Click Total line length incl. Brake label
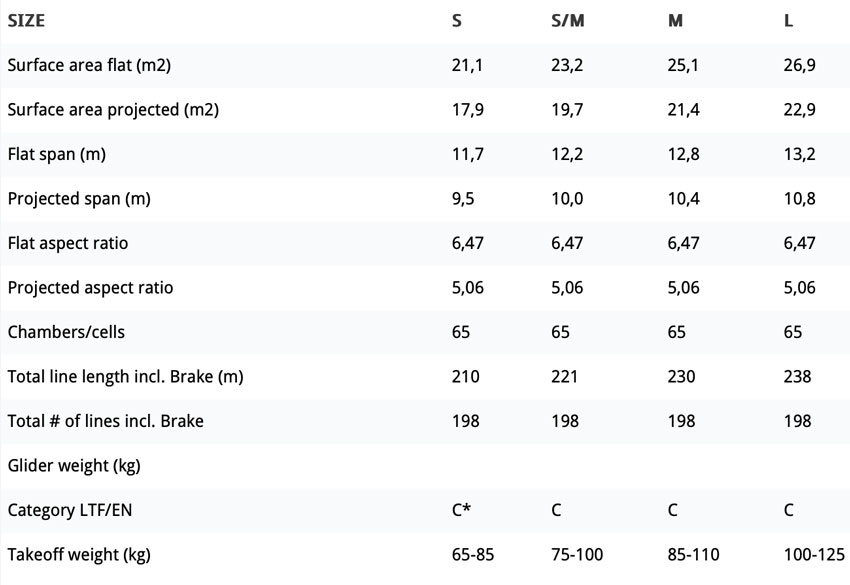The width and height of the screenshot is (850, 585). [125, 376]
